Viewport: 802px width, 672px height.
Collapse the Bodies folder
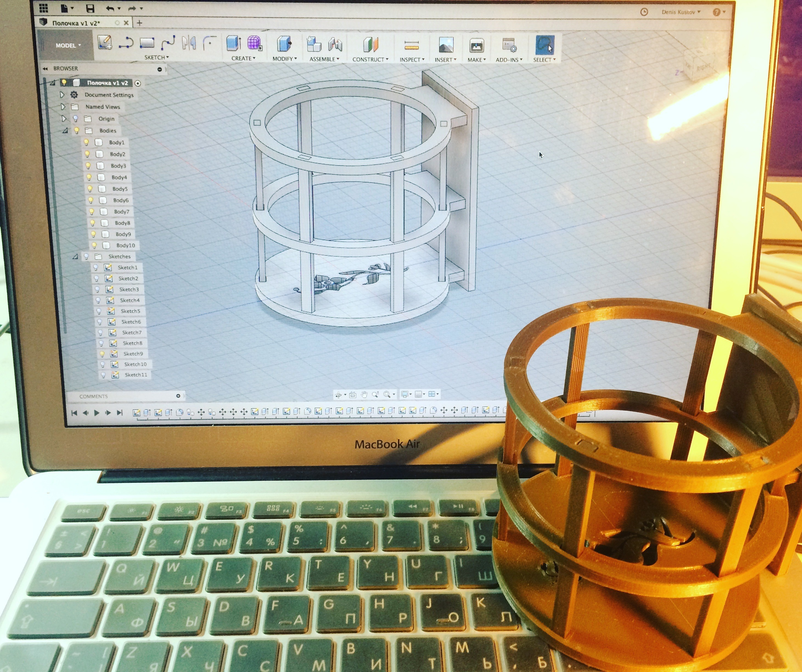point(65,131)
